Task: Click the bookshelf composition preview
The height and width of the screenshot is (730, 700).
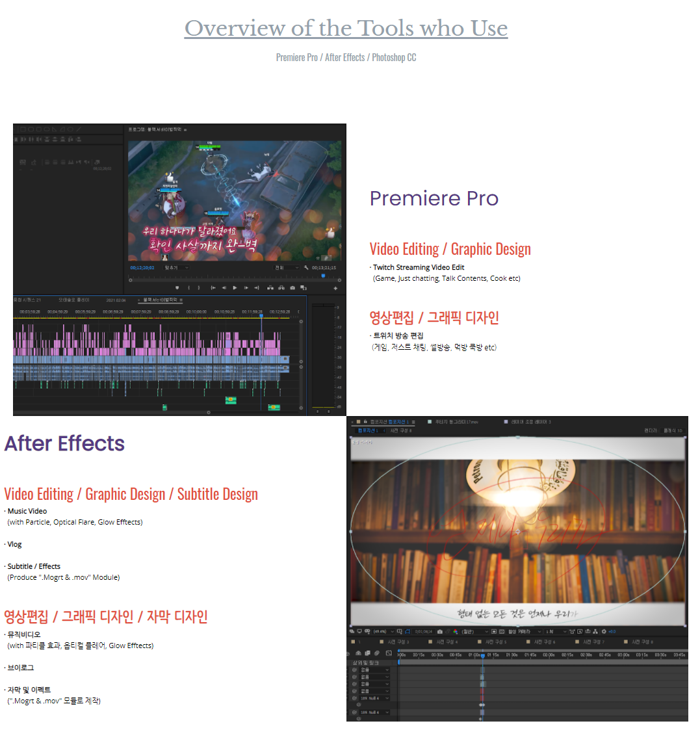Action: [517, 532]
